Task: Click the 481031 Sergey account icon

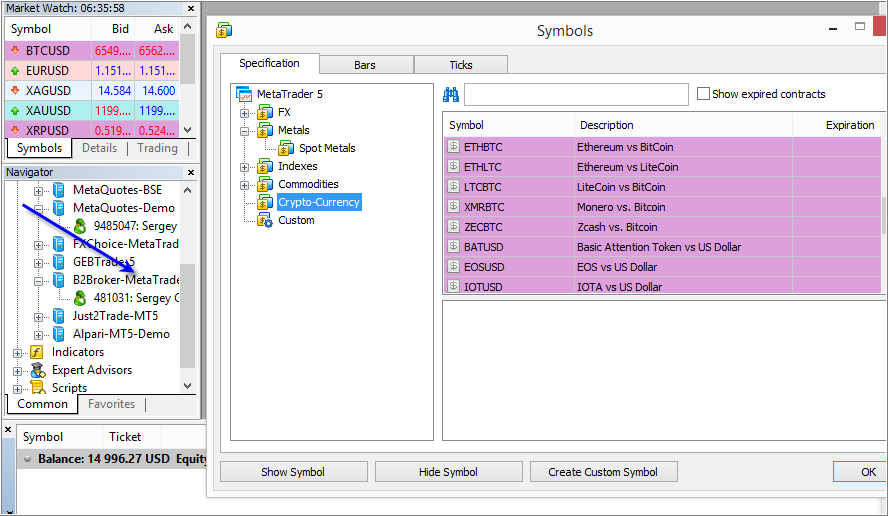Action: 80,298
